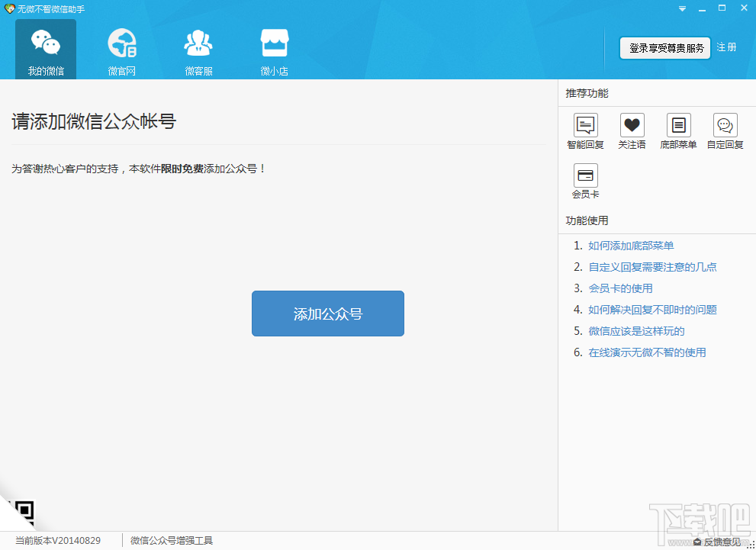Open link 如何解决回复不即时的问题
The height and width of the screenshot is (550, 756).
click(x=653, y=310)
